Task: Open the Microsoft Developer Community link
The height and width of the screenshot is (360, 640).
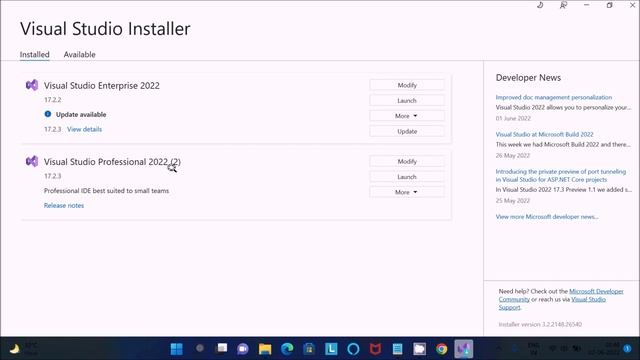Action: click(x=596, y=291)
